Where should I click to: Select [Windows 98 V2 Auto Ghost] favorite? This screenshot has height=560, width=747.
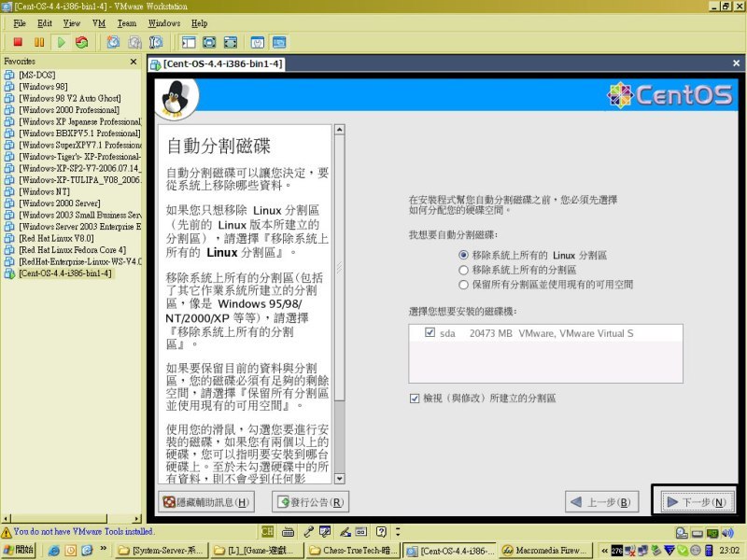click(x=69, y=98)
